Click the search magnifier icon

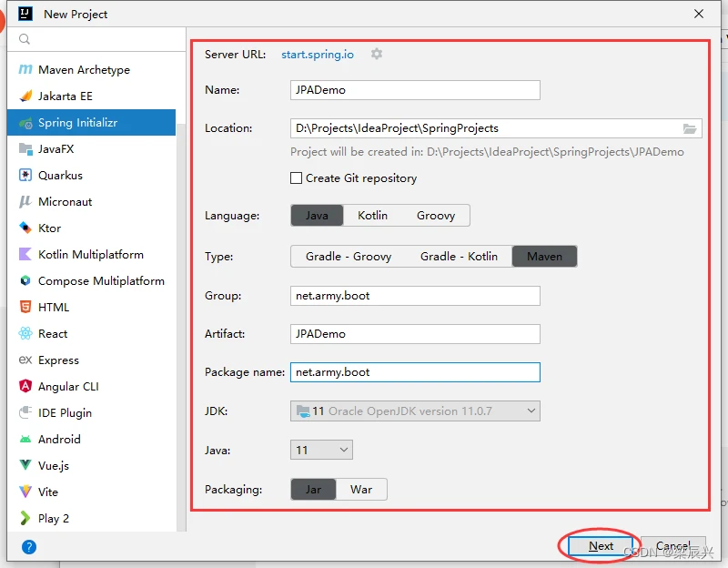click(25, 39)
